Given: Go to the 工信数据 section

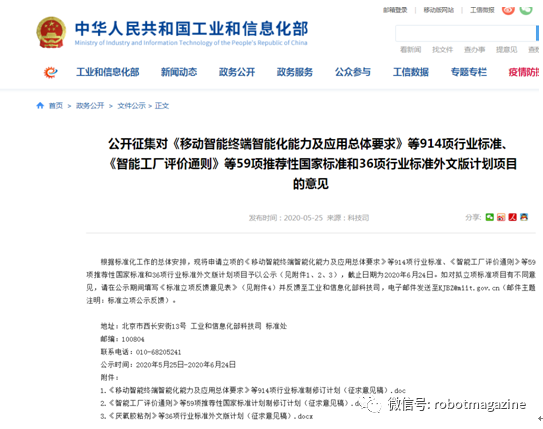Looking at the screenshot, I should (x=411, y=72).
